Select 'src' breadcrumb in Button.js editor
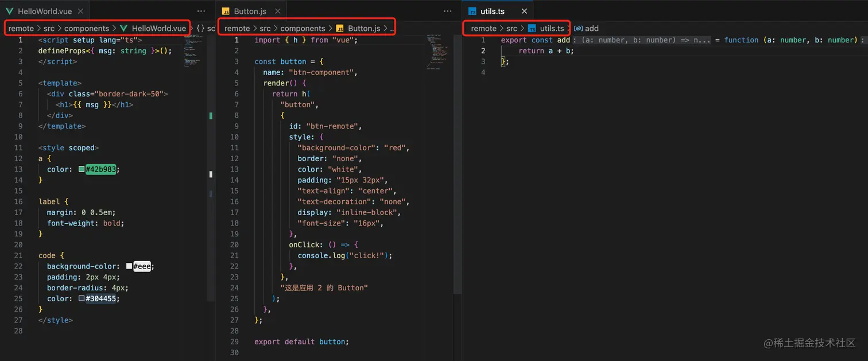Image resolution: width=868 pixels, height=361 pixels. tap(265, 28)
